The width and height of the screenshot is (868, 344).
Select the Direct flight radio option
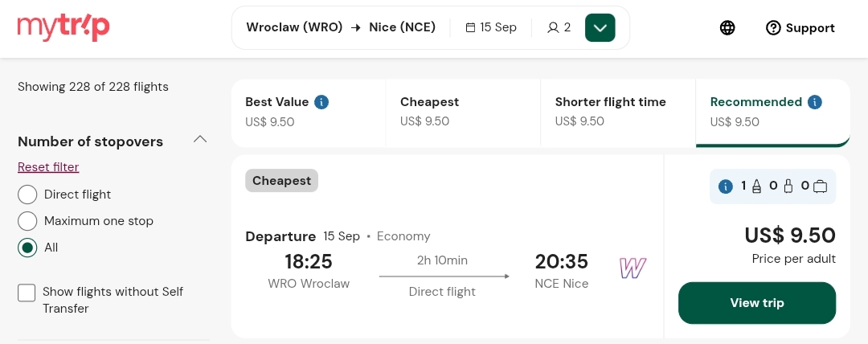27,195
